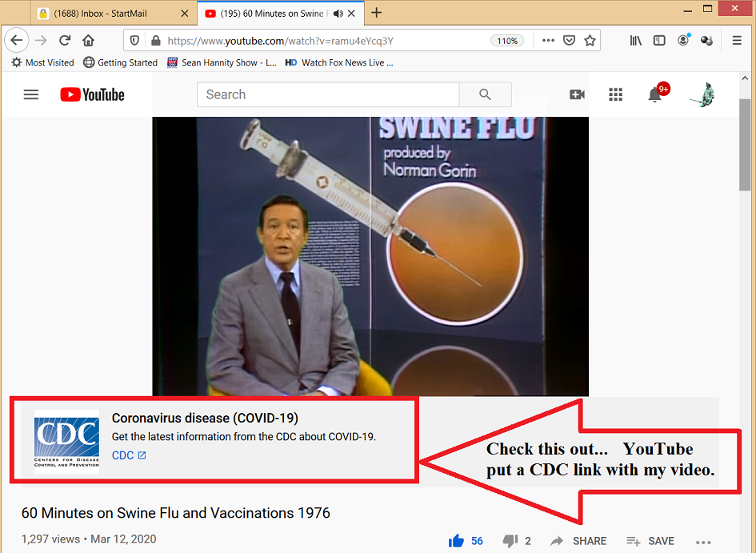The height and width of the screenshot is (553, 756).
Task: Click the browser forward arrow
Action: pyautogui.click(x=42, y=41)
